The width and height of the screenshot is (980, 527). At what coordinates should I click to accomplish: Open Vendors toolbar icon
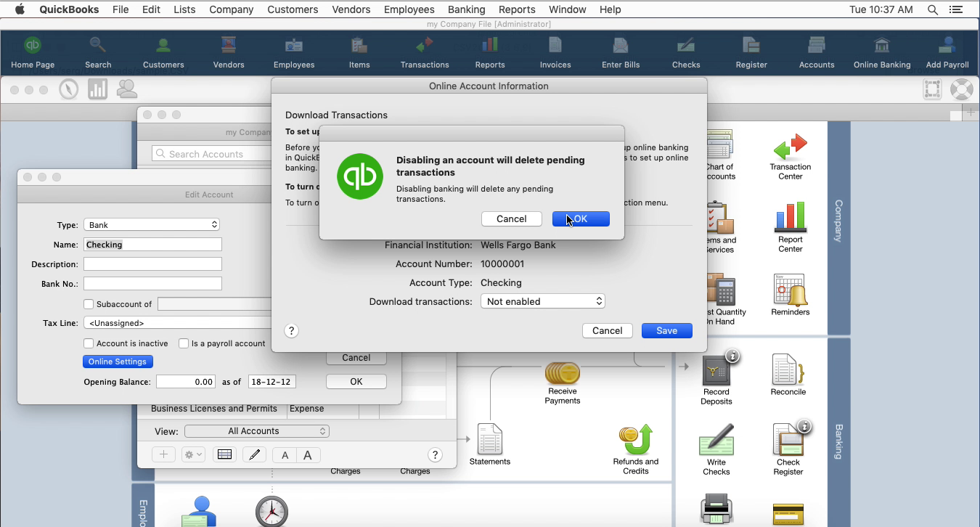(x=229, y=53)
